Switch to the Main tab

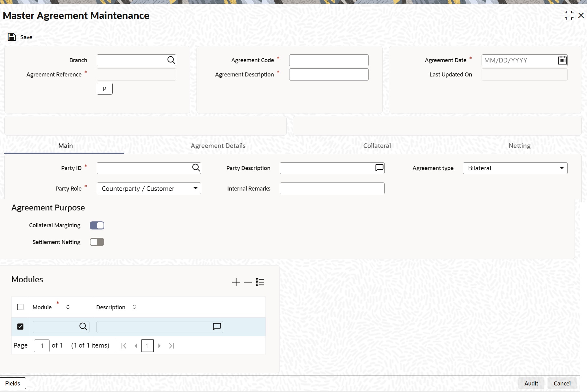[66, 146]
